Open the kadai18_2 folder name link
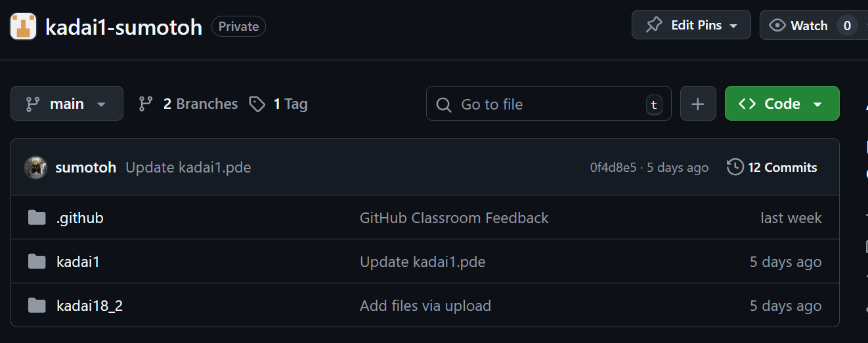 click(89, 306)
